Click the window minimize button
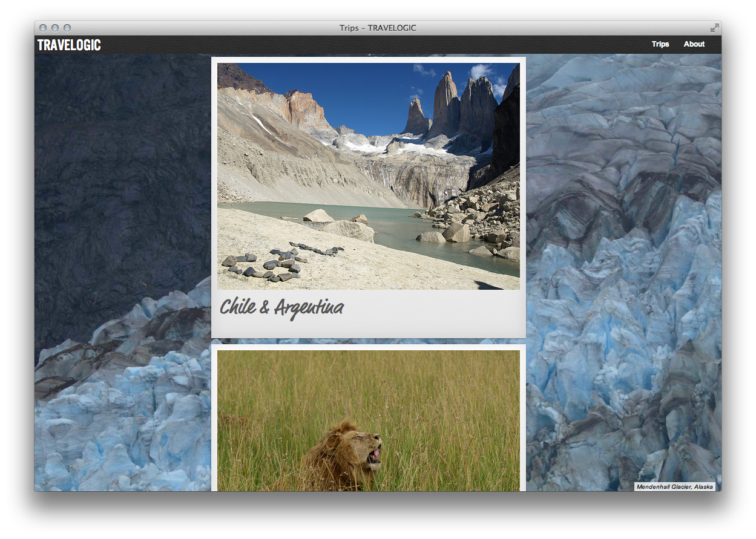The height and width of the screenshot is (539, 756). click(x=55, y=28)
